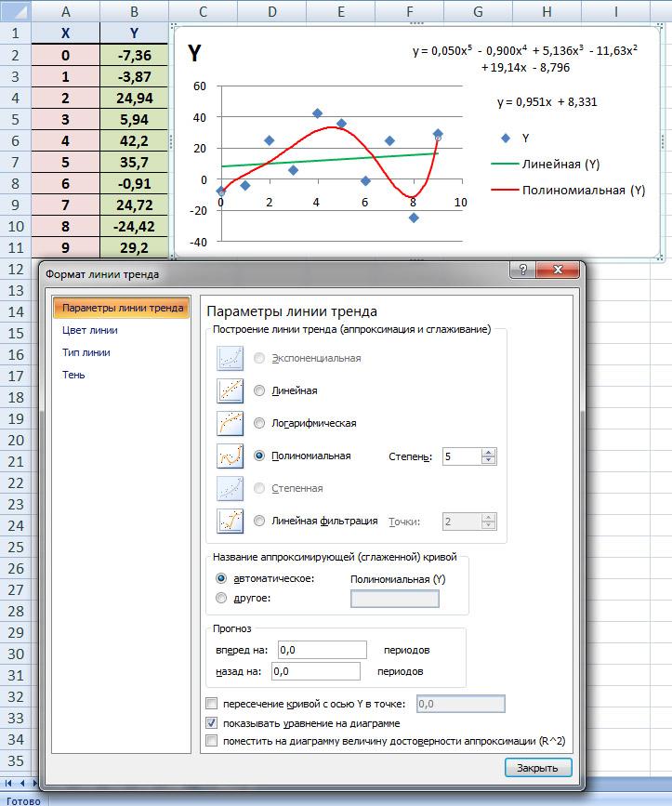672x806 pixels.
Task: Click the назад на forecast field
Action: (315, 671)
